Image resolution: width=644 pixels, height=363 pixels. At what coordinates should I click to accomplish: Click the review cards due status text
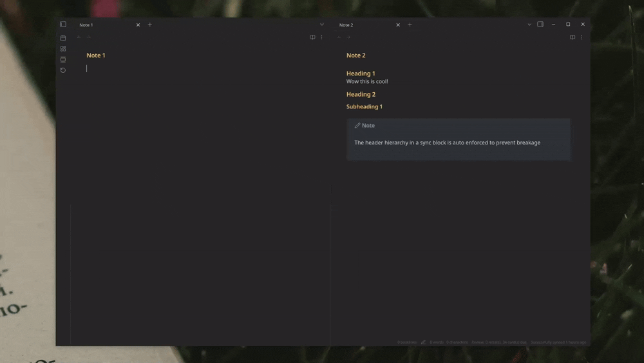click(499, 342)
